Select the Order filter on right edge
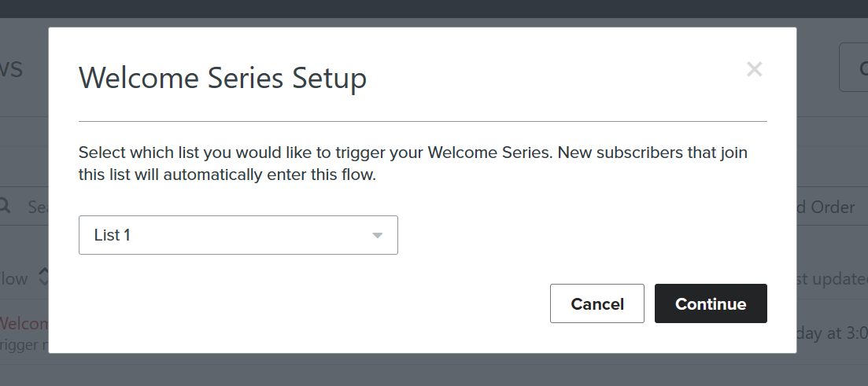This screenshot has height=386, width=868. [x=826, y=207]
